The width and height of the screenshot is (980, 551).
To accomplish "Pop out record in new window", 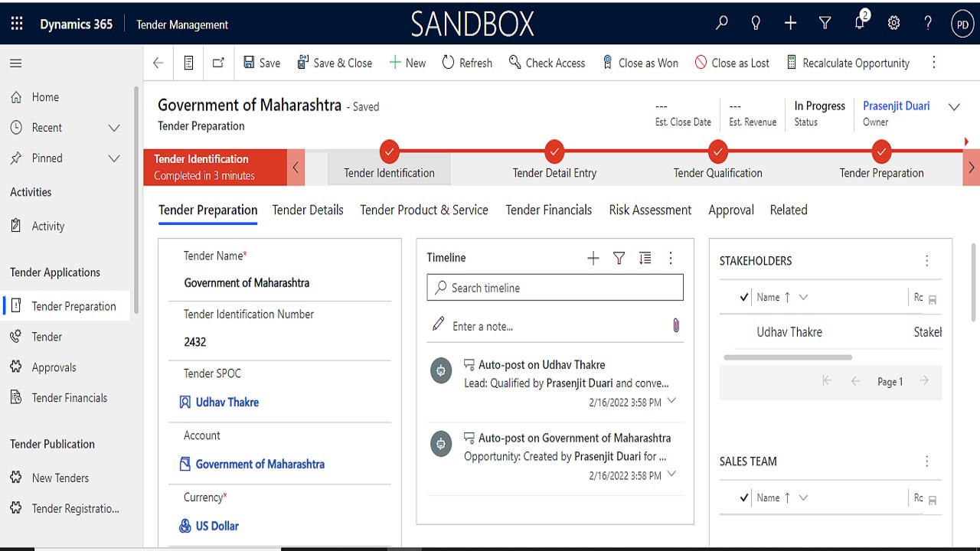I will 218,63.
